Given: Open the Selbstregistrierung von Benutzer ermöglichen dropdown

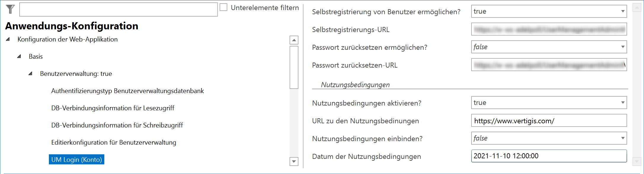Looking at the screenshot, I should (x=622, y=11).
